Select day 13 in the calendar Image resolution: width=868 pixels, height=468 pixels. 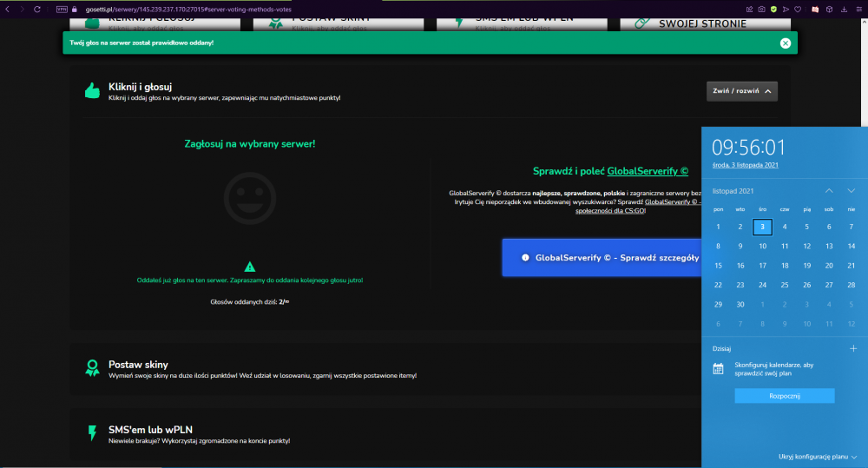pyautogui.click(x=829, y=246)
